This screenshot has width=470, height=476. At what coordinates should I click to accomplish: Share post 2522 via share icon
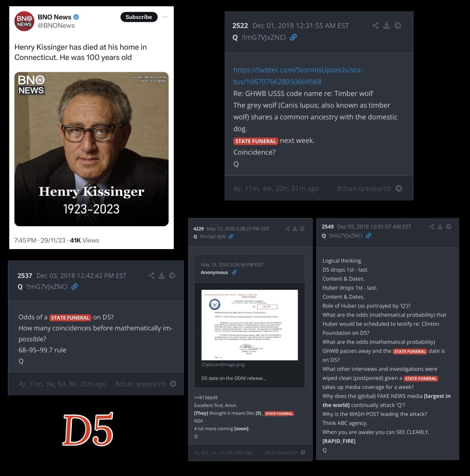pyautogui.click(x=375, y=25)
